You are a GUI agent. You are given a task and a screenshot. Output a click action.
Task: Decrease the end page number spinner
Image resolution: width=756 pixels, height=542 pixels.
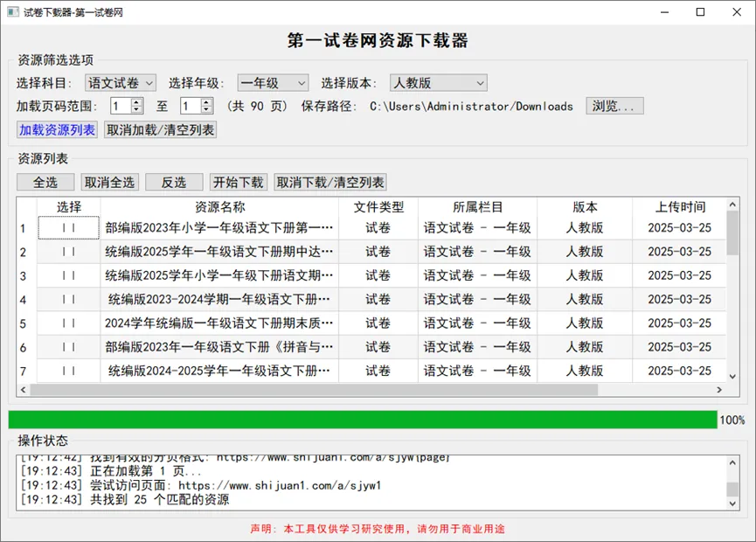pyautogui.click(x=206, y=110)
